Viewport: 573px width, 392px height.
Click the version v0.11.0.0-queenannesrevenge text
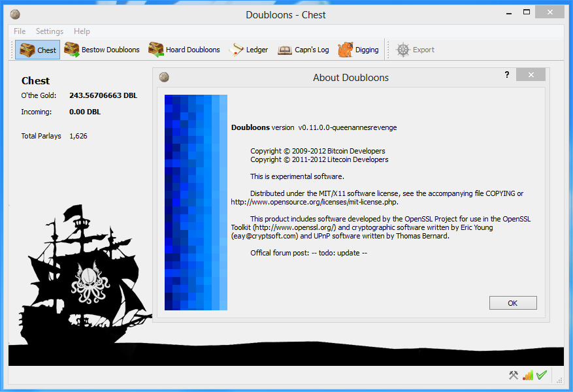click(347, 127)
